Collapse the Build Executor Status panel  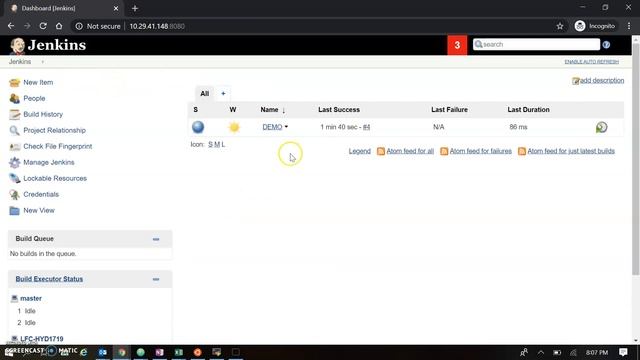156,280
